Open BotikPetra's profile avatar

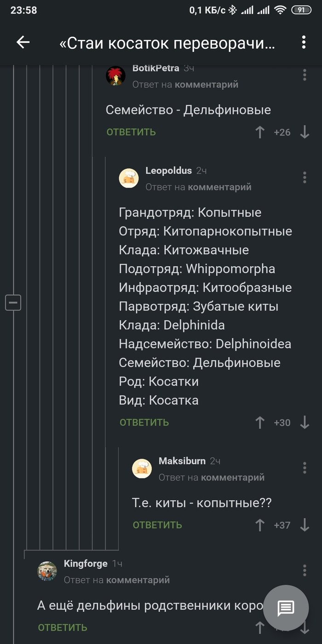[116, 76]
